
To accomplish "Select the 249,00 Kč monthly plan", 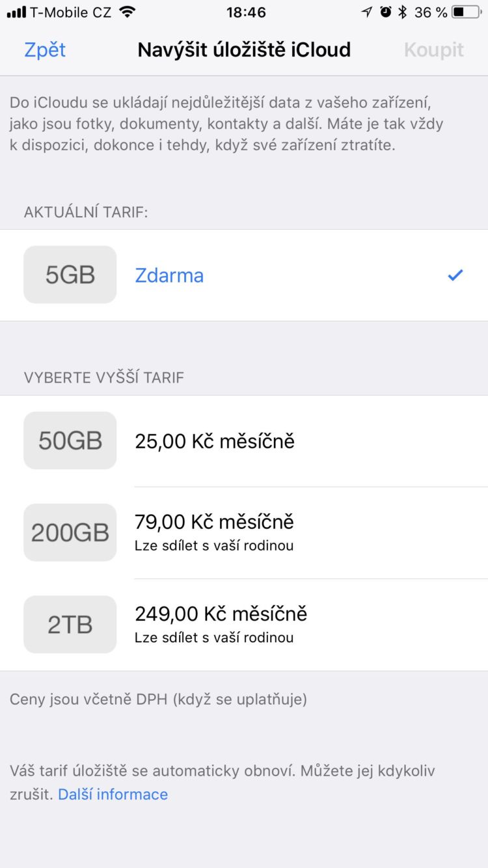I will (221, 614).
